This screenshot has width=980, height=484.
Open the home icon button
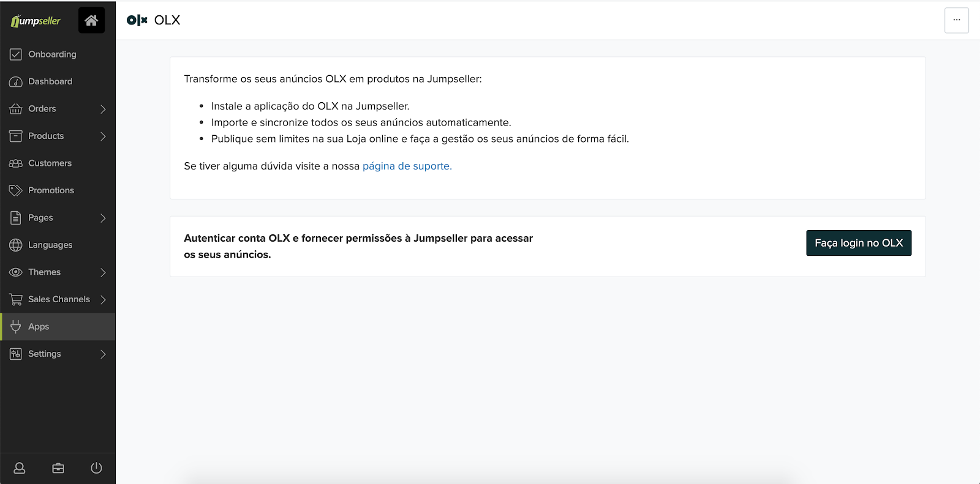pos(91,20)
